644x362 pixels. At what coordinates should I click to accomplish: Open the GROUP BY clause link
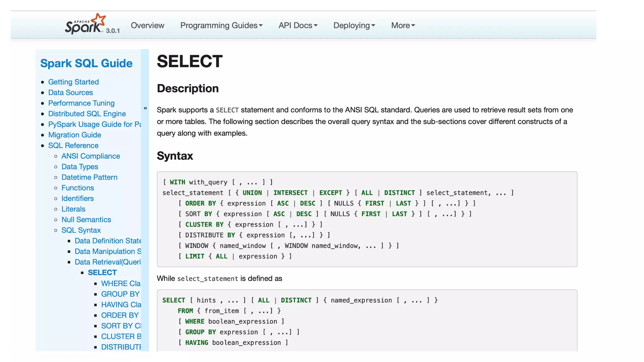pos(120,294)
